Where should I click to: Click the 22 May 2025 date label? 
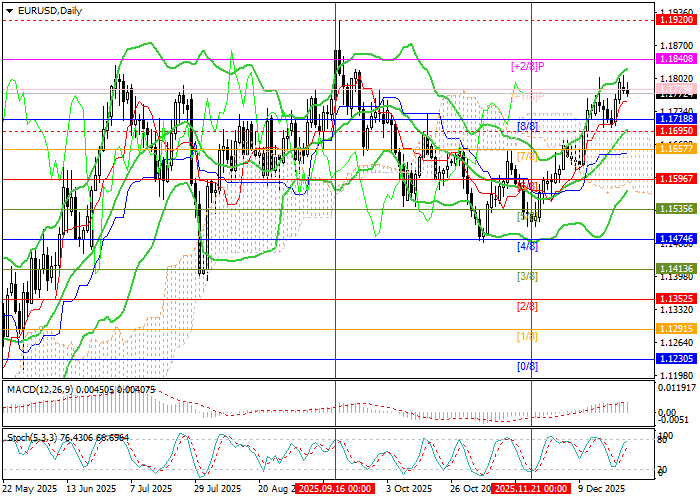coord(30,489)
